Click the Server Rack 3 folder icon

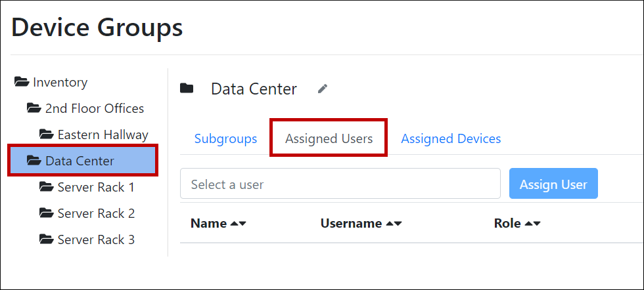coord(47,239)
